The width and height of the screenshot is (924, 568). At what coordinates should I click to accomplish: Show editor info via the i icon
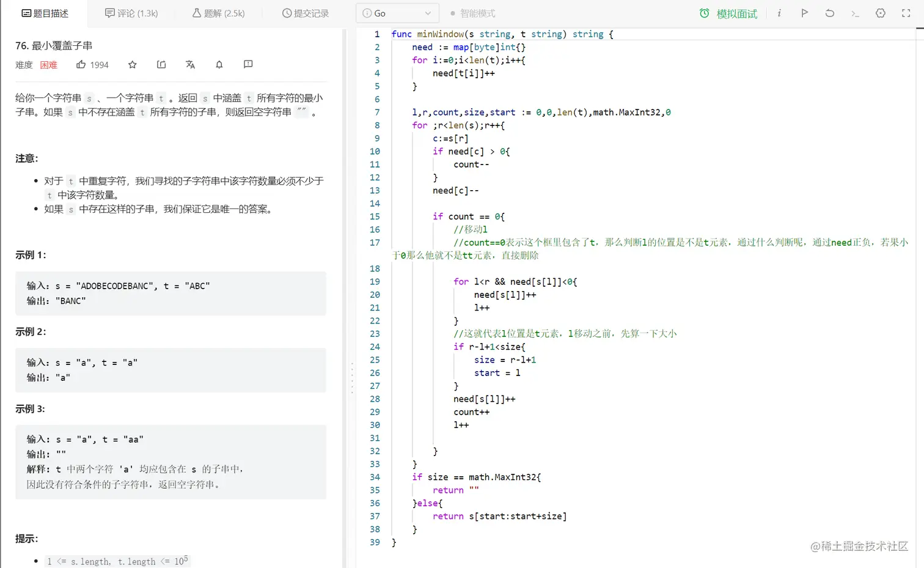point(779,13)
